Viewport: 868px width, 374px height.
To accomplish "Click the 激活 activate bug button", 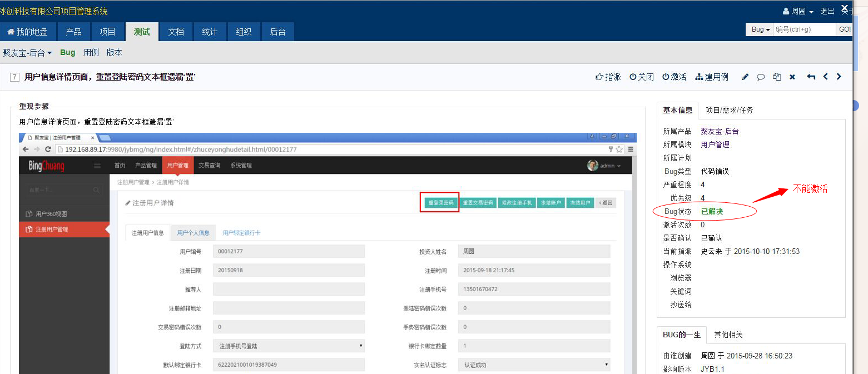I will [x=674, y=77].
